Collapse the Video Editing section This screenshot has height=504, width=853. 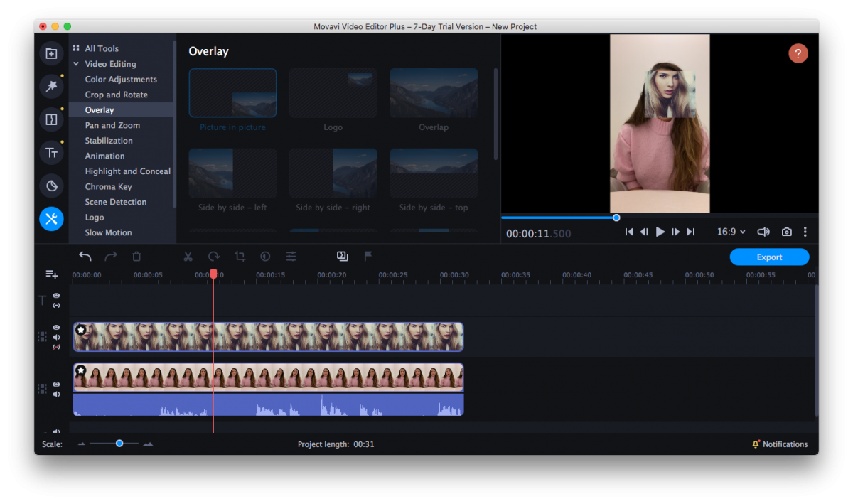tap(76, 63)
